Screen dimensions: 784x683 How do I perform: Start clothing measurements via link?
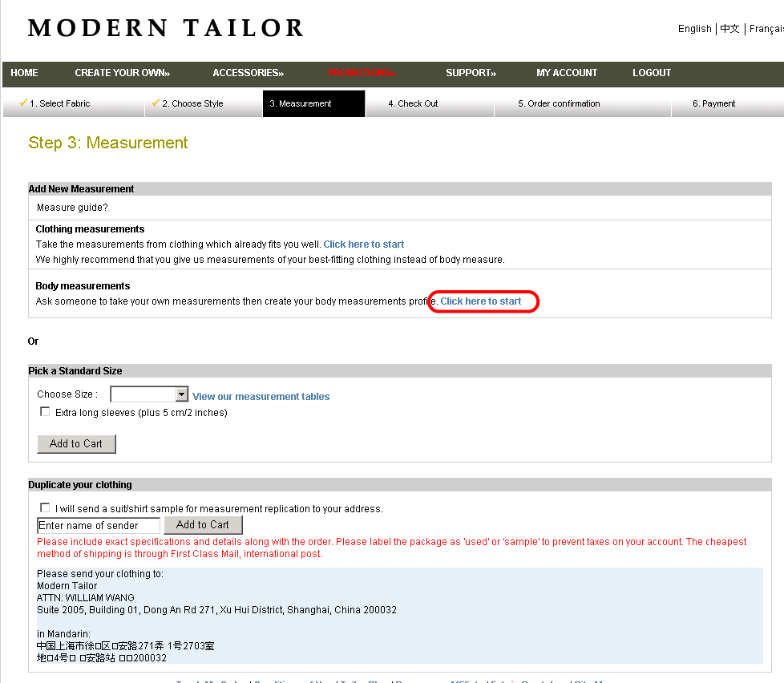tap(363, 245)
